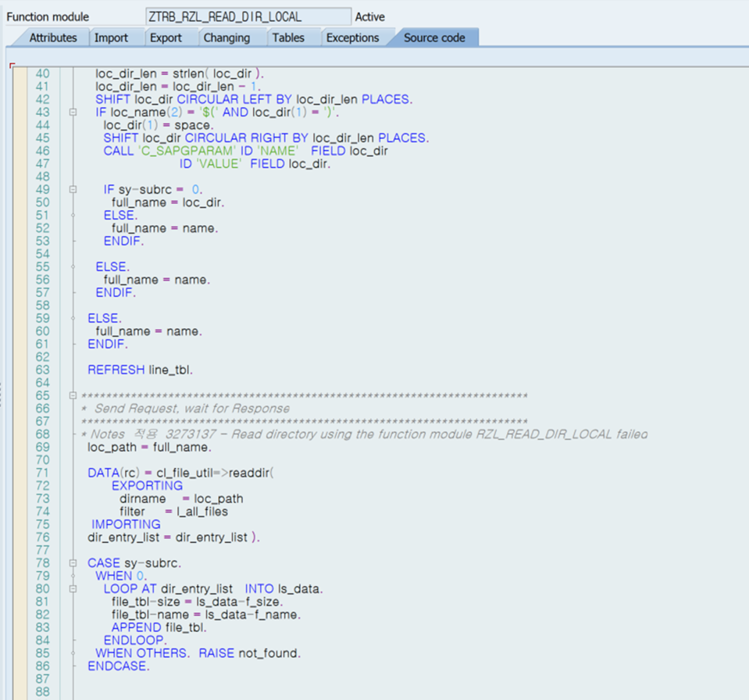The height and width of the screenshot is (700, 749).
Task: Click the Function module name field
Action: click(248, 16)
